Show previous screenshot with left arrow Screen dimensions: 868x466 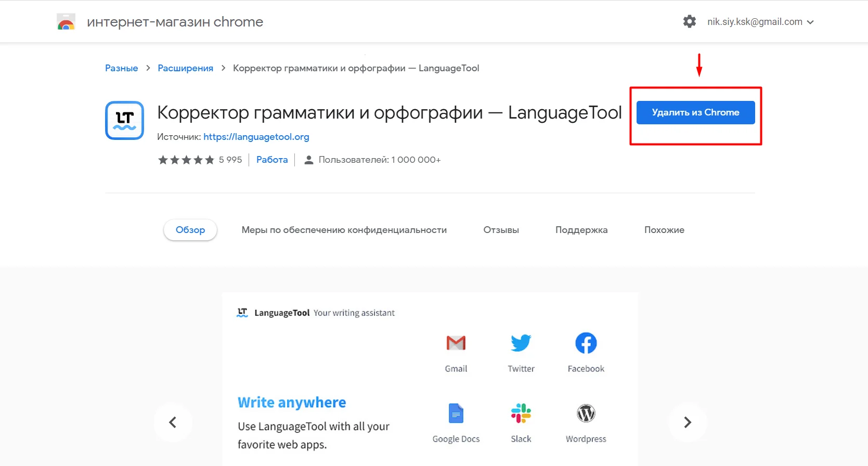pyautogui.click(x=173, y=422)
